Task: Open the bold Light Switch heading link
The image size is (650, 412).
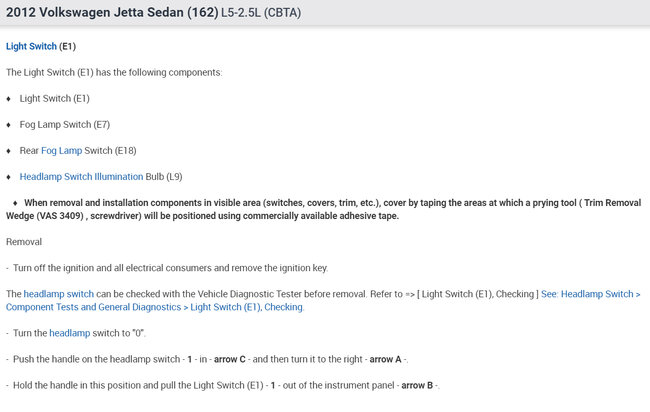Action: pyautogui.click(x=31, y=46)
